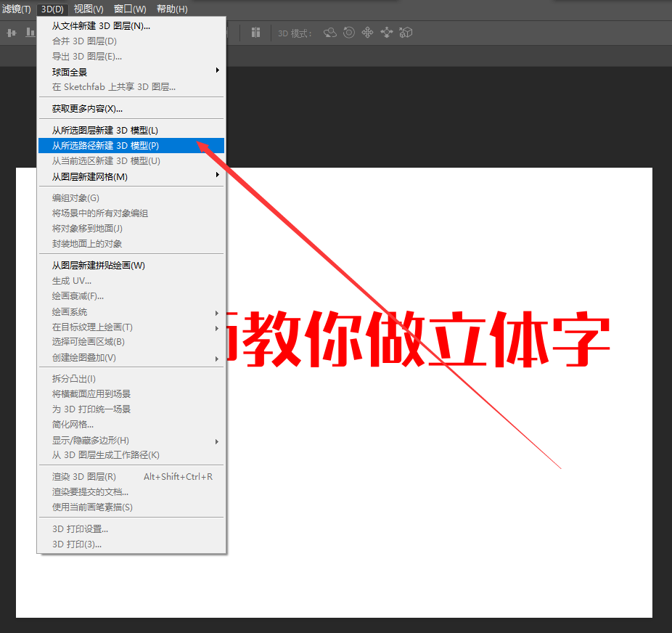Image resolution: width=672 pixels, height=633 pixels.
Task: Choose 封装地面上的对象
Action: pyautogui.click(x=131, y=244)
